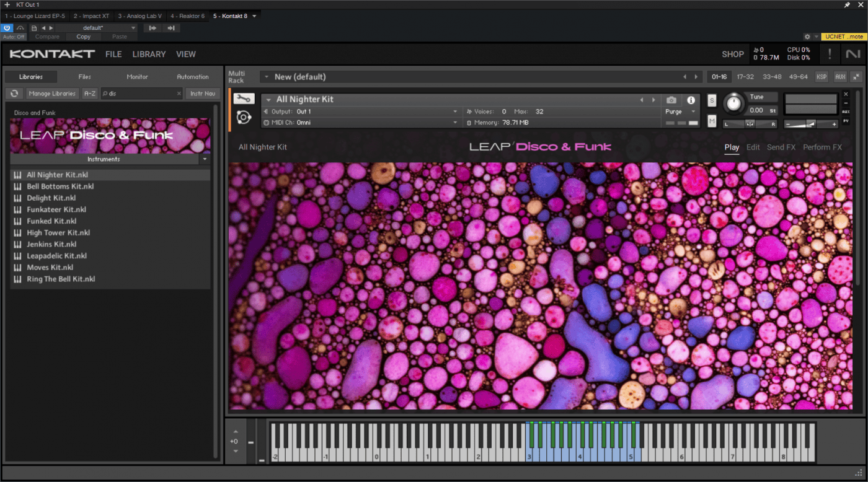This screenshot has width=868, height=482.
Task: Open the Send FX tab
Action: pyautogui.click(x=781, y=147)
